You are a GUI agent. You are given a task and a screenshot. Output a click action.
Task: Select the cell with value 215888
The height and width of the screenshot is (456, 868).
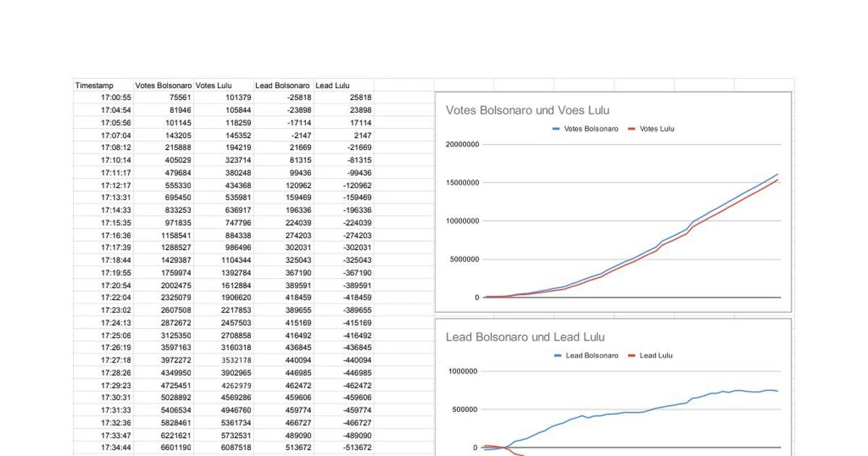point(163,148)
